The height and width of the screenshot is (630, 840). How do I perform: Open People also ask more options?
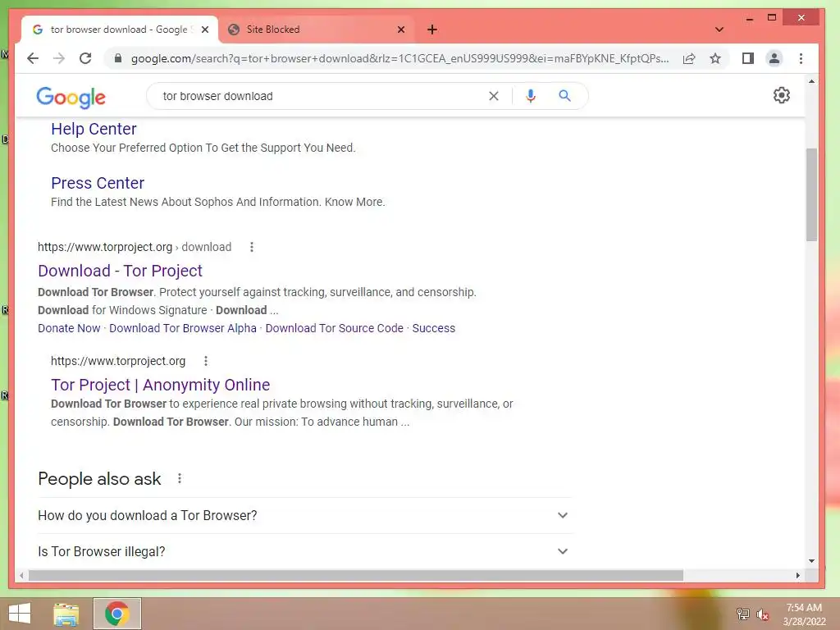coord(180,478)
